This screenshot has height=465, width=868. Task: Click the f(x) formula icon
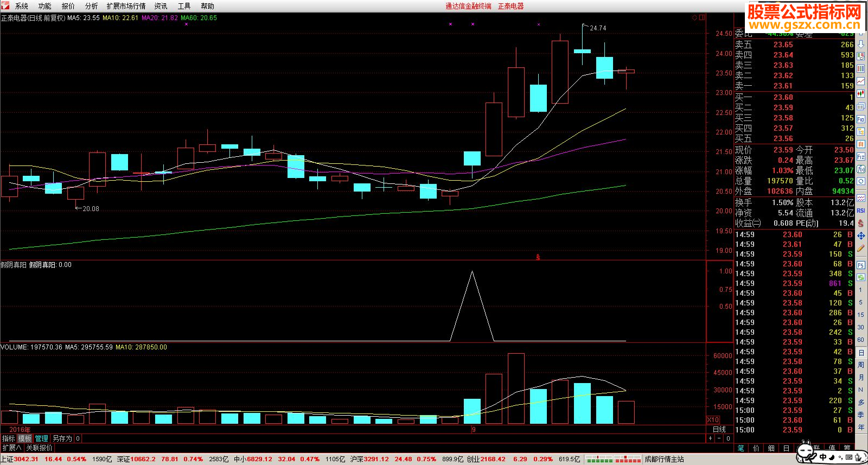click(x=861, y=169)
